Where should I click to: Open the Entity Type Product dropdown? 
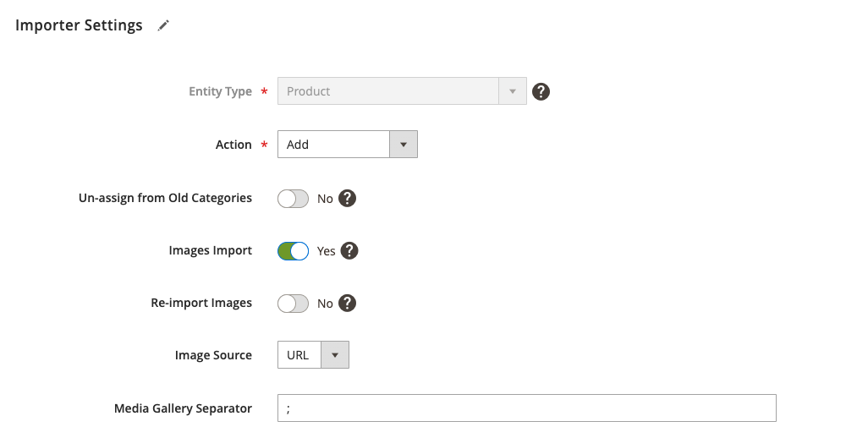[402, 91]
